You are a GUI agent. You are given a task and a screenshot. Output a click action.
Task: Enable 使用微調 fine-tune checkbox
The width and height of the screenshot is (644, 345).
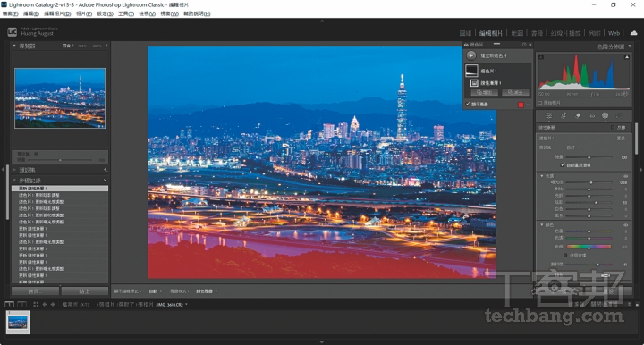[x=565, y=255]
